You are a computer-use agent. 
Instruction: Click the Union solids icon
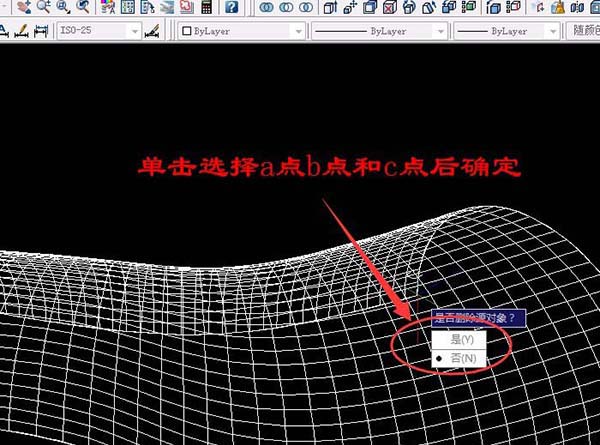pyautogui.click(x=267, y=7)
